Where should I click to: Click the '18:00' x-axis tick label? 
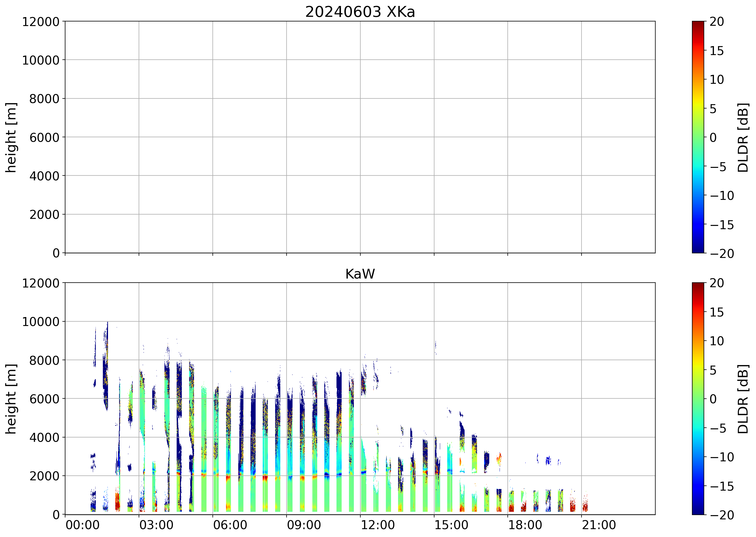coord(525,525)
